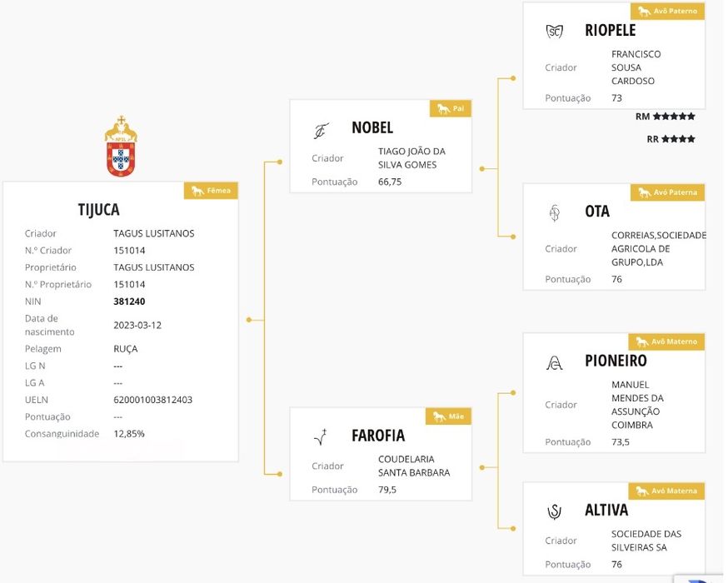Click OTA's breeder brand icon
Image resolution: width=728 pixels, height=583 pixels.
pos(555,213)
